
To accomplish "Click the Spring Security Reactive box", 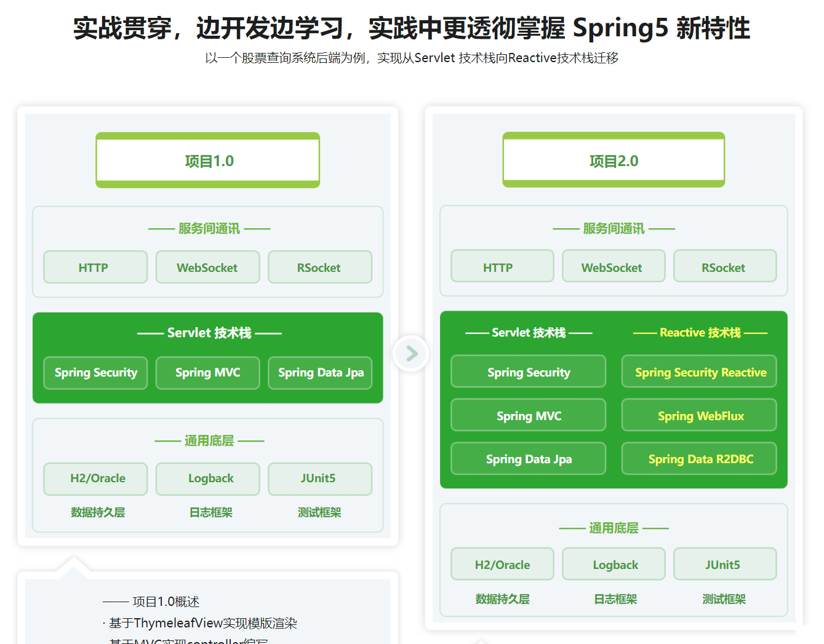I will (x=699, y=372).
